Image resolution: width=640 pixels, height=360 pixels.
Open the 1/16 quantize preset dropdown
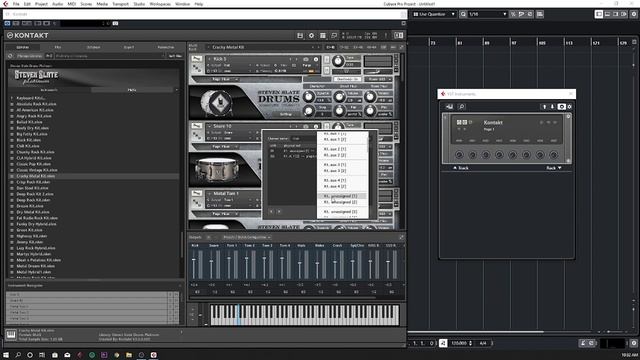[x=488, y=14]
